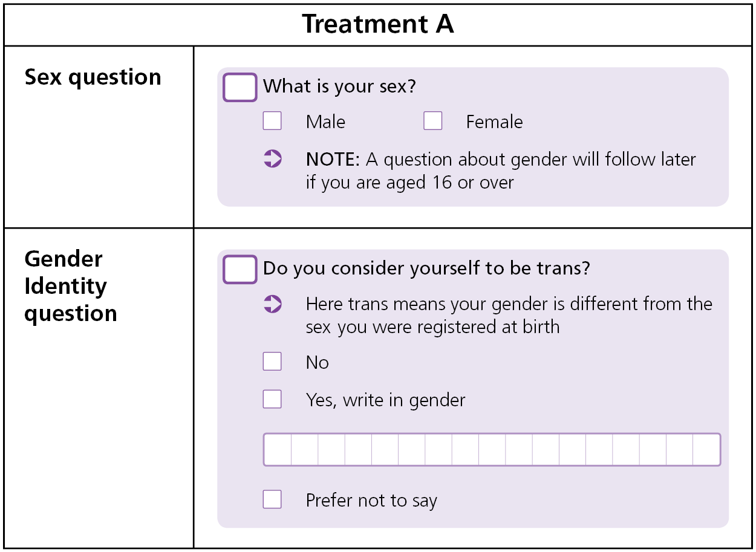
Task: Click the 'Female' label text
Action: (x=495, y=122)
